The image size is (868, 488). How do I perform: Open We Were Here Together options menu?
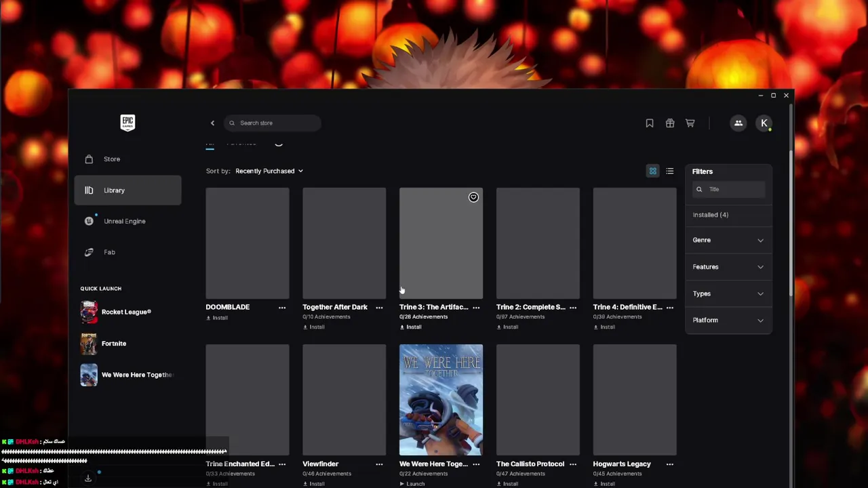(476, 464)
